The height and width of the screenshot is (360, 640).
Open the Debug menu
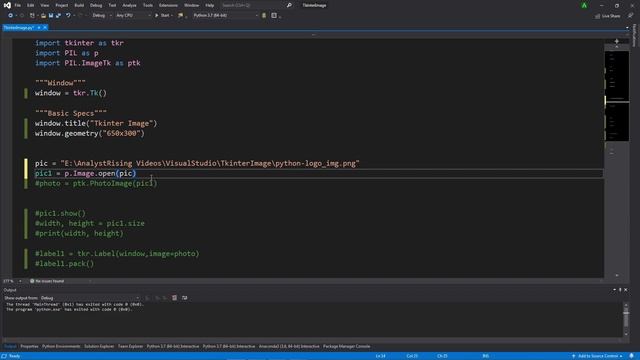coord(96,5)
